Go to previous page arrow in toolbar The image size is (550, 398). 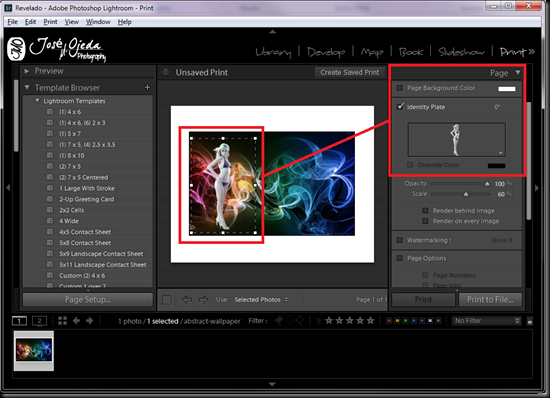click(187, 300)
